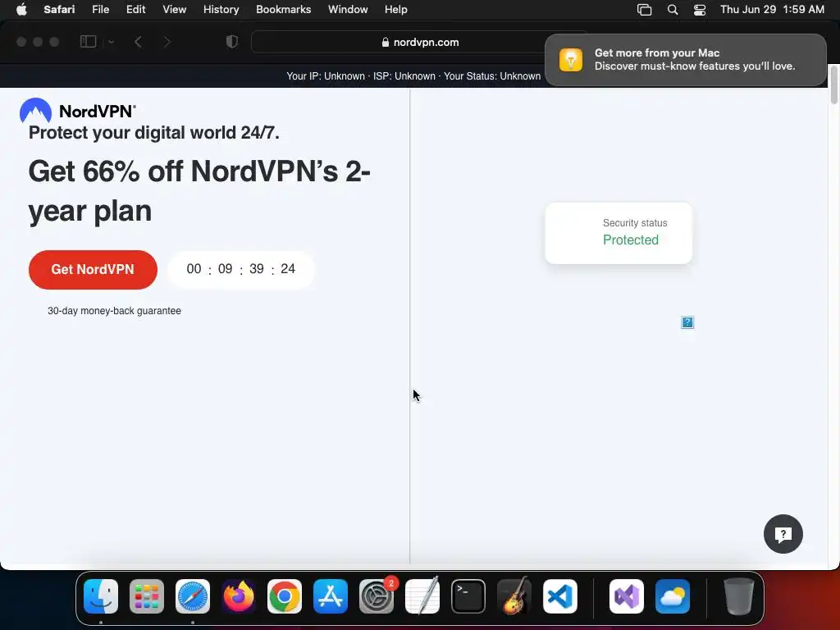Open Spotlight search magnifier icon
The width and height of the screenshot is (840, 630).
click(x=673, y=10)
